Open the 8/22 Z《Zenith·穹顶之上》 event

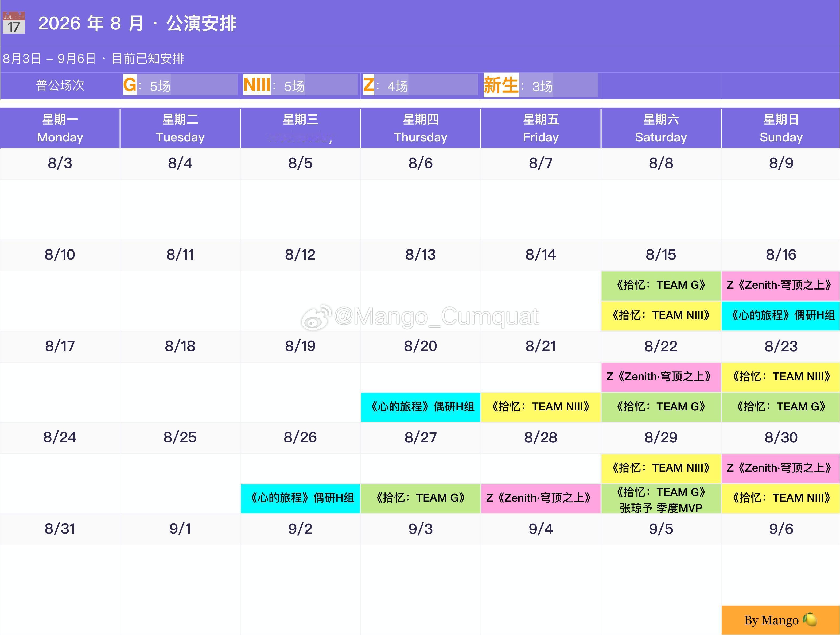661,377
